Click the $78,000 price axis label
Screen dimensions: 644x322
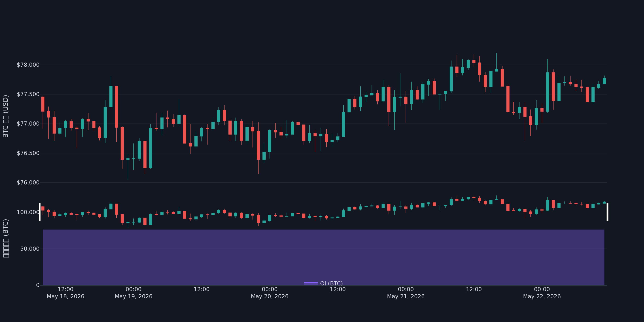[28, 65]
